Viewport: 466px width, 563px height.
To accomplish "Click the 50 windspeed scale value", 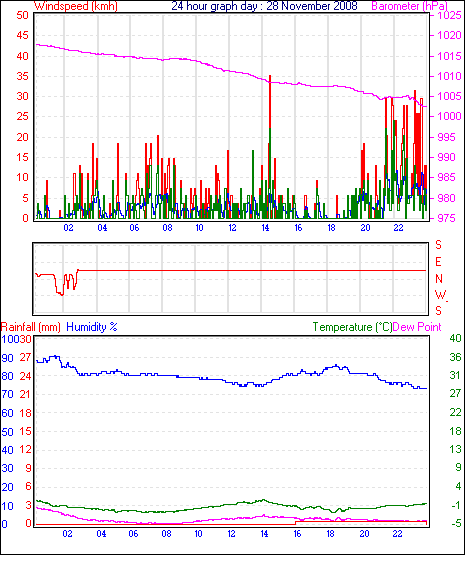I will coord(22,15).
